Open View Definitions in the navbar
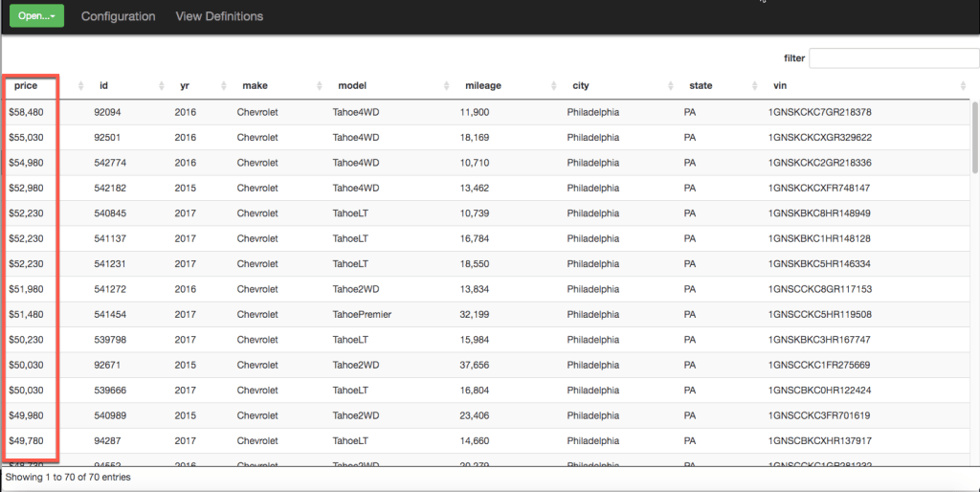The image size is (980, 492). 219,16
